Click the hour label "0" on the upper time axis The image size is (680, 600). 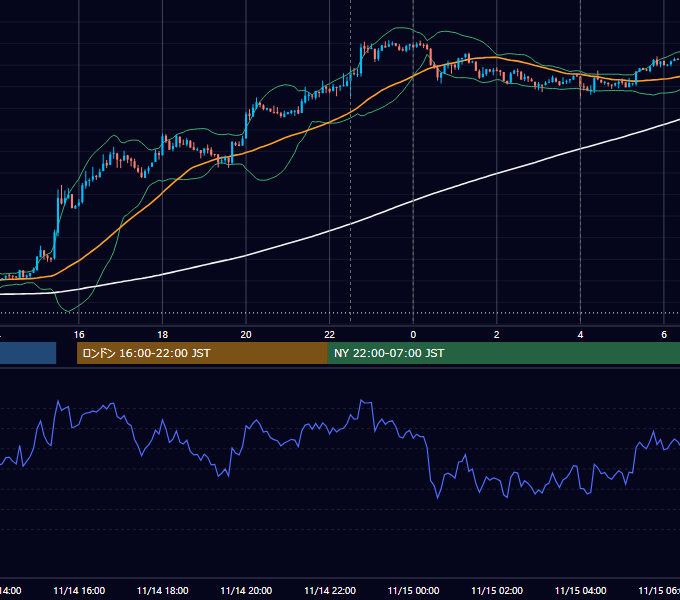(413, 335)
